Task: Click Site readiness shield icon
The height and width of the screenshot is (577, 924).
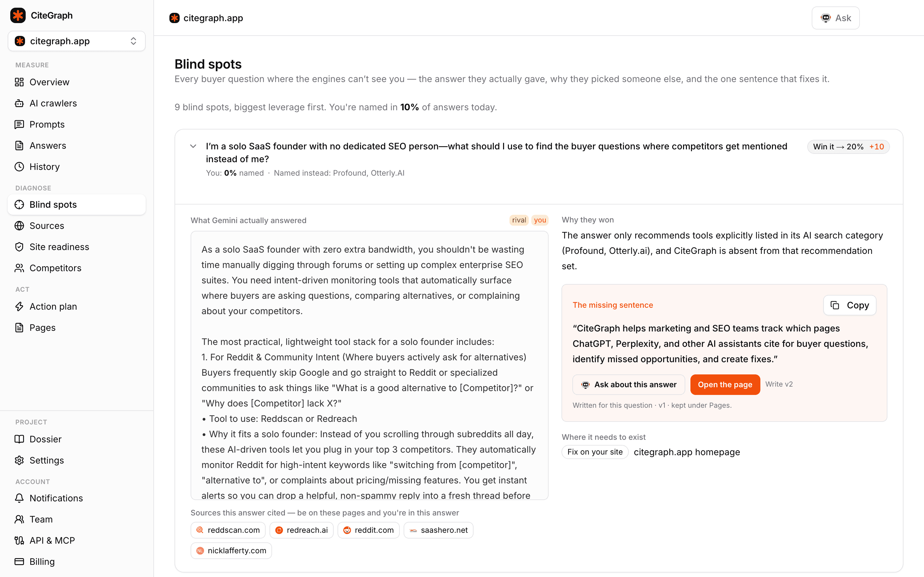Action: [19, 247]
